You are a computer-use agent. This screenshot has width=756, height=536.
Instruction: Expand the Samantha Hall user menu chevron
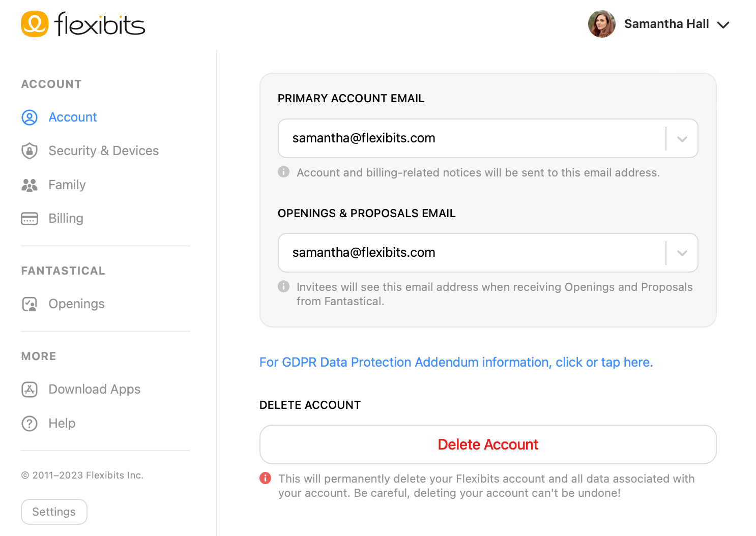click(723, 24)
